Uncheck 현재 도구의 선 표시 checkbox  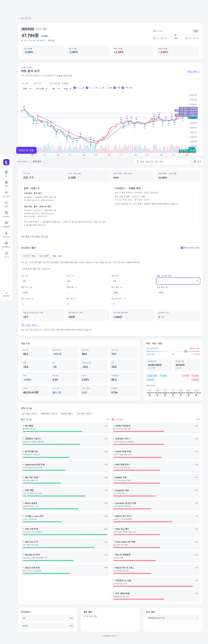point(182,248)
